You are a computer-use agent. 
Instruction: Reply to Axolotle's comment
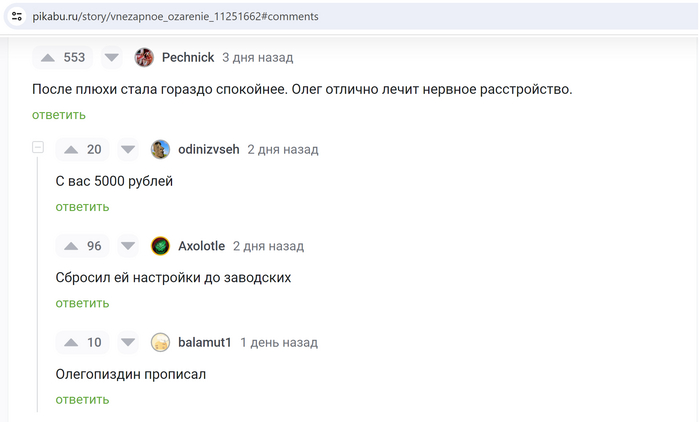click(82, 303)
